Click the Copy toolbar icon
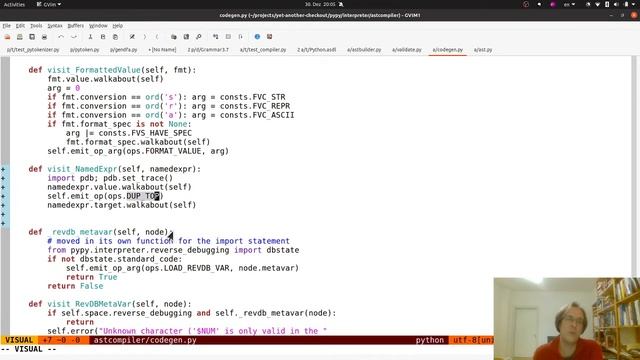This screenshot has height=360, width=640. (103, 37)
